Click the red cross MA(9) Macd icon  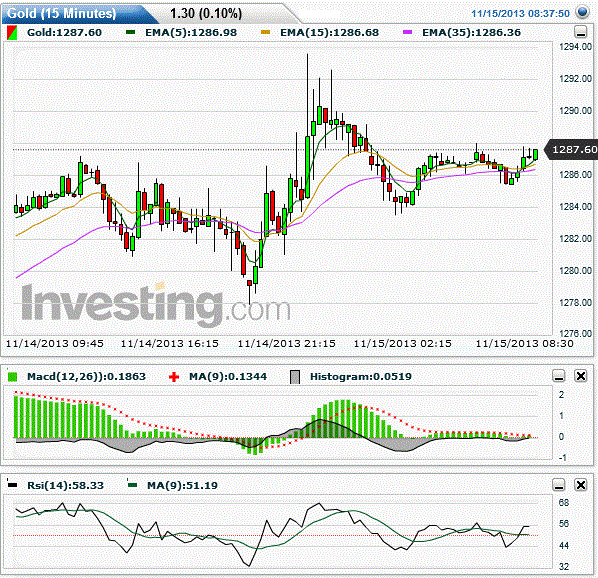coord(174,377)
